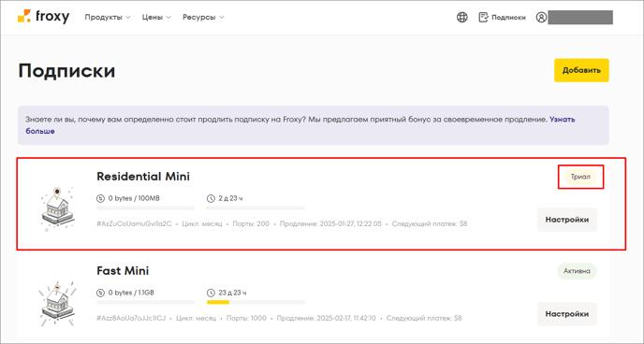The width and height of the screenshot is (644, 344).
Task: Click the greyed-out username next to the avatar
Action: 580,17
